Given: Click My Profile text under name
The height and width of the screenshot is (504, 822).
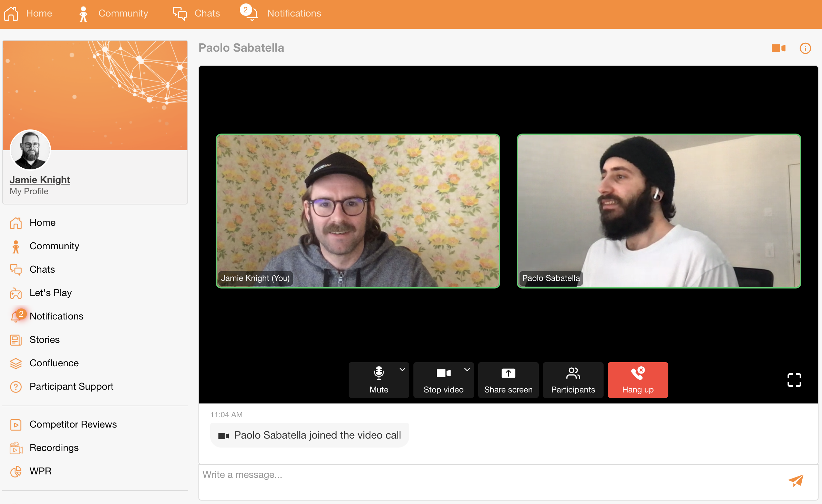Looking at the screenshot, I should (29, 191).
